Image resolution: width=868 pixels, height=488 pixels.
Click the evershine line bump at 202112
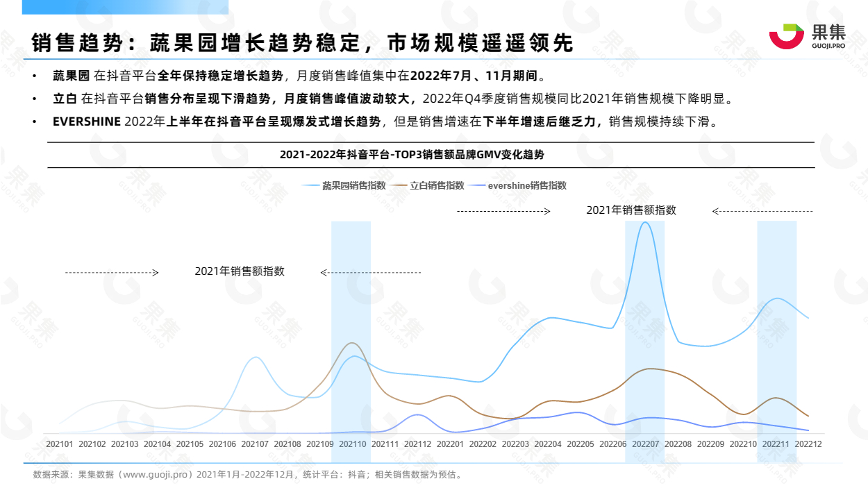click(x=417, y=414)
